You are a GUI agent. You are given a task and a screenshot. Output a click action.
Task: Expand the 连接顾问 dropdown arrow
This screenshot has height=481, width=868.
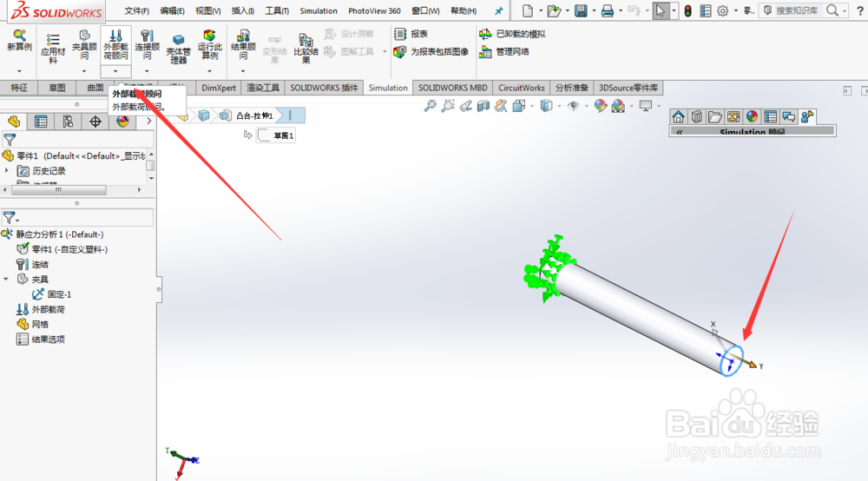pyautogui.click(x=147, y=71)
